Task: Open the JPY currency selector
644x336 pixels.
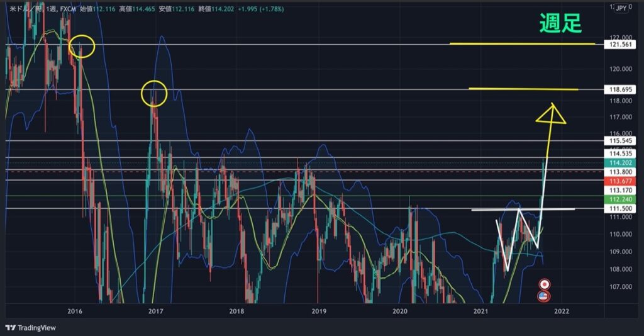Action: (x=621, y=8)
